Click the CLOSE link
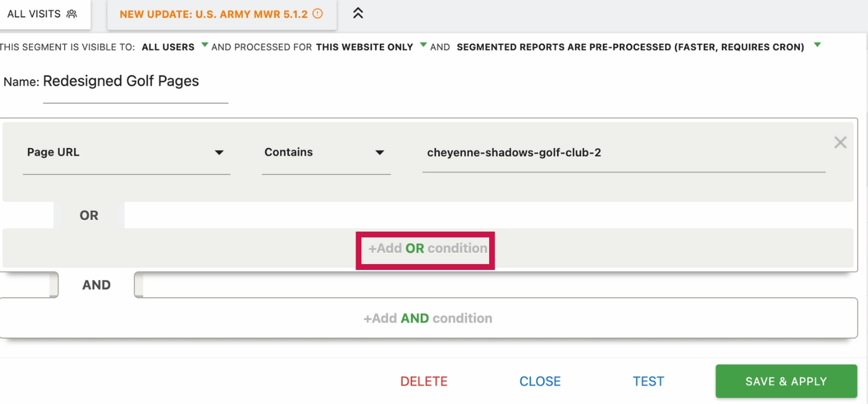The width and height of the screenshot is (868, 404). (x=540, y=381)
